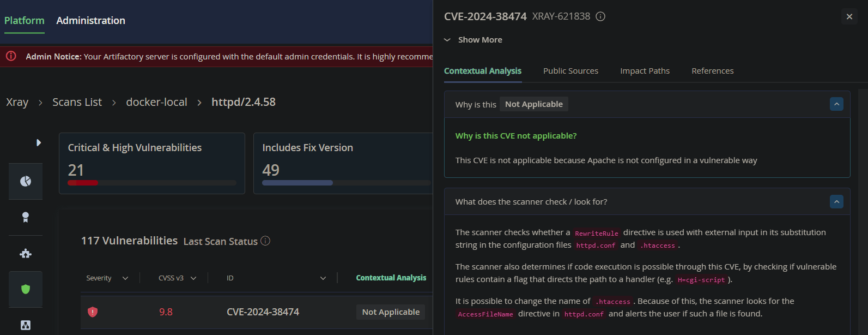This screenshot has width=868, height=335.
Task: Open the puzzle piece sidebar icon
Action: [x=26, y=253]
